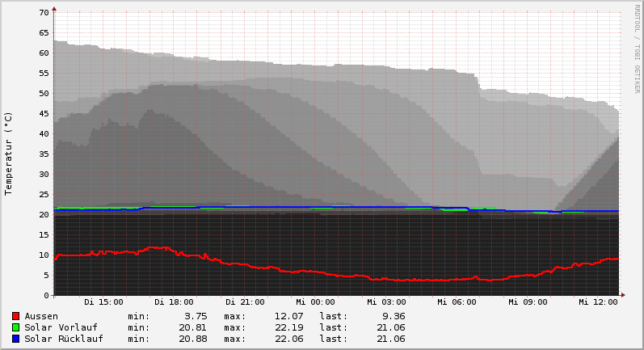
Task: Click the 70 tick label on Y-axis
Action: (x=44, y=13)
